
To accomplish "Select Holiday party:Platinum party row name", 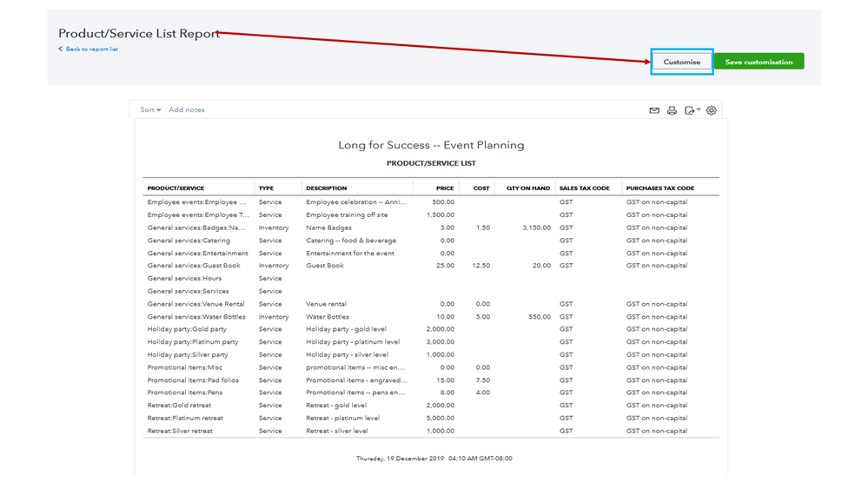I will pyautogui.click(x=193, y=342).
